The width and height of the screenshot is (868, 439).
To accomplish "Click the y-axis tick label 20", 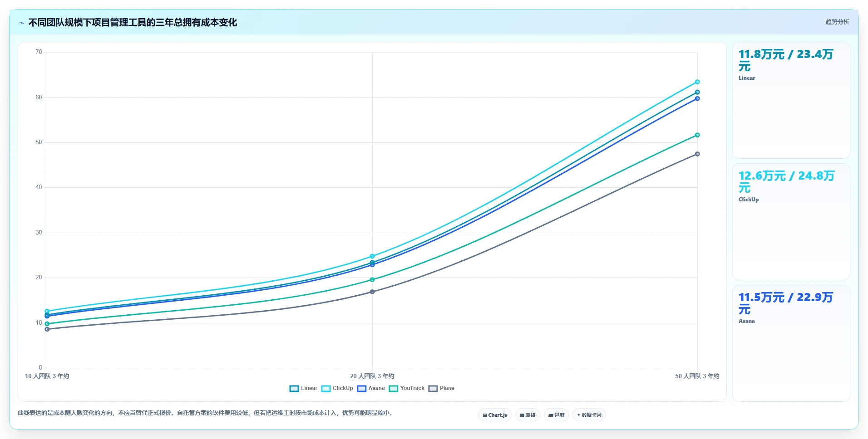I will pos(39,278).
